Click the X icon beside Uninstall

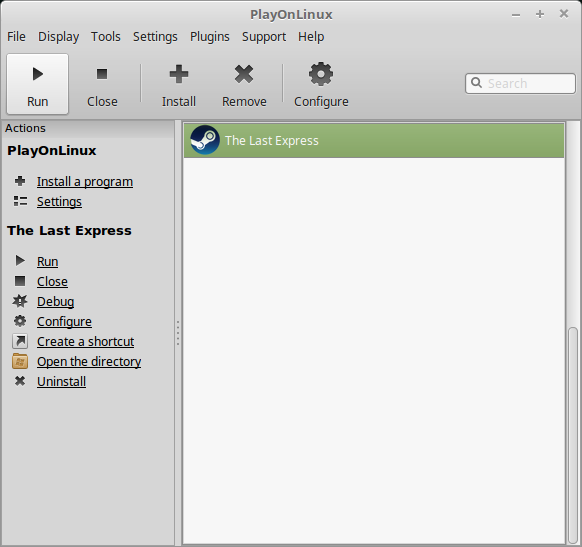(x=20, y=381)
